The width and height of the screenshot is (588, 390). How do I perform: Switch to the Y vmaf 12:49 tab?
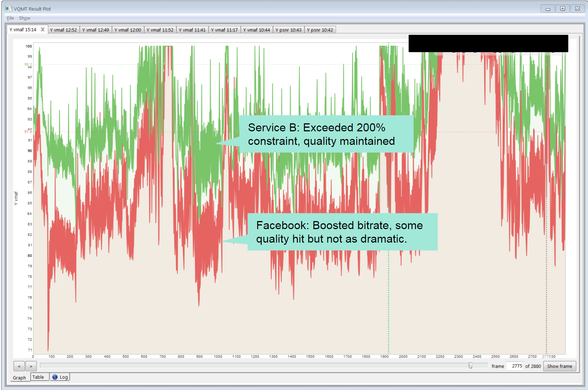[x=96, y=30]
